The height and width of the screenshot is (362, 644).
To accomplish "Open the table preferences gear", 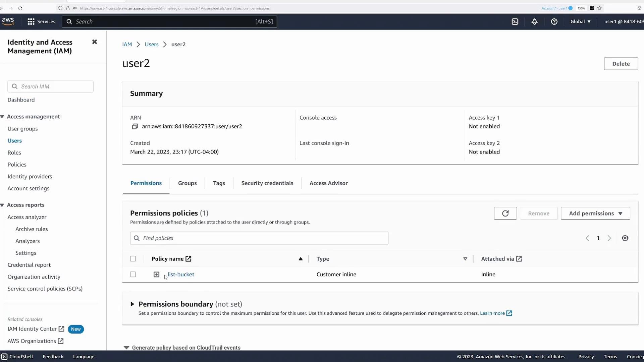I will click(625, 238).
